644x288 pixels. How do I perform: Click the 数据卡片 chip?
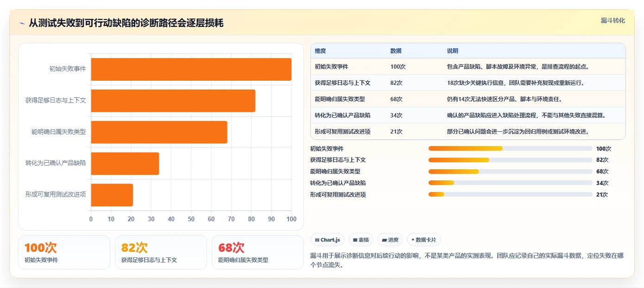click(x=424, y=240)
